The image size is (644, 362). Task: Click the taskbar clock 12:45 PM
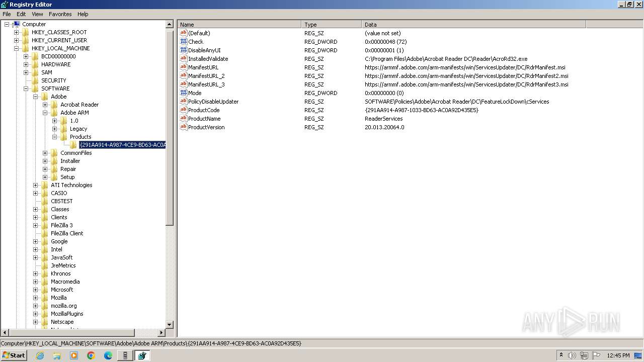coord(618,355)
